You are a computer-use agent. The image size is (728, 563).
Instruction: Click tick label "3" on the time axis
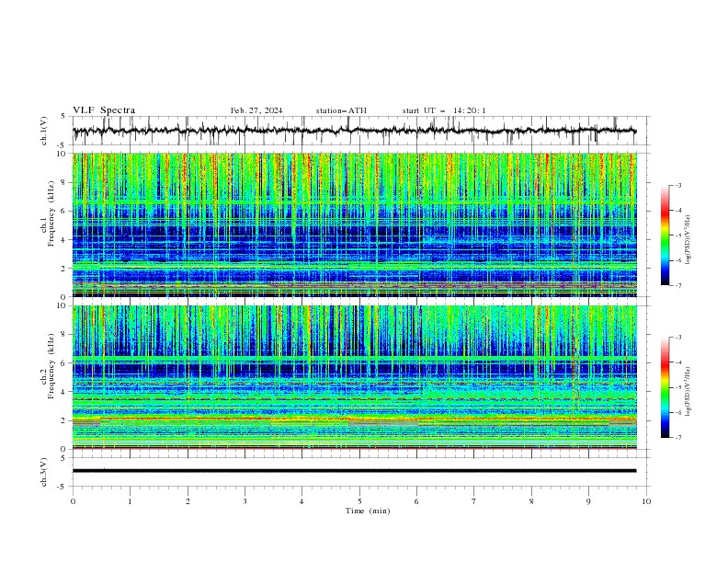pyautogui.click(x=245, y=501)
